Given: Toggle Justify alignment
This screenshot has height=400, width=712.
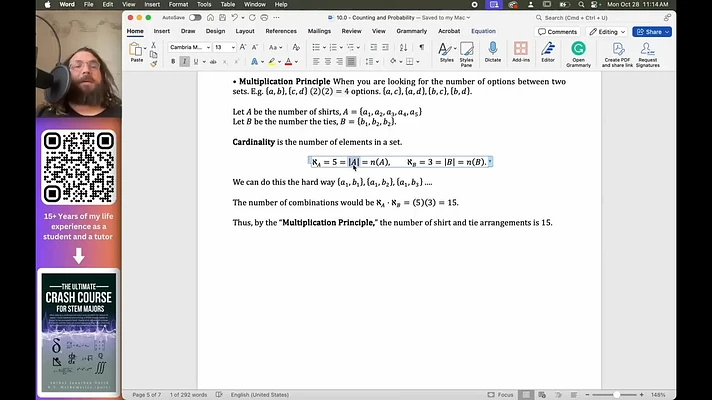Looking at the screenshot, I should coord(351,62).
